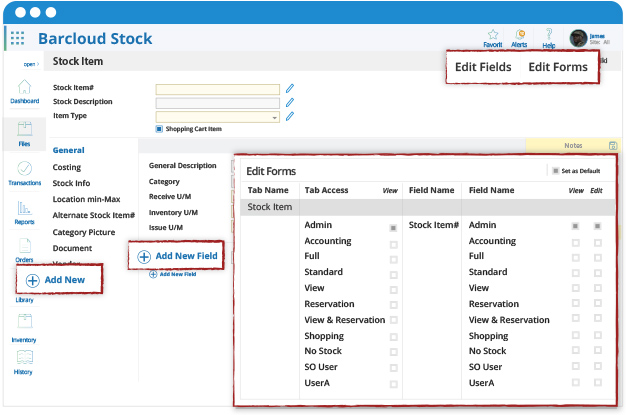This screenshot has height=415, width=626.
Task: Open Reports in the sidebar
Action: [x=24, y=213]
